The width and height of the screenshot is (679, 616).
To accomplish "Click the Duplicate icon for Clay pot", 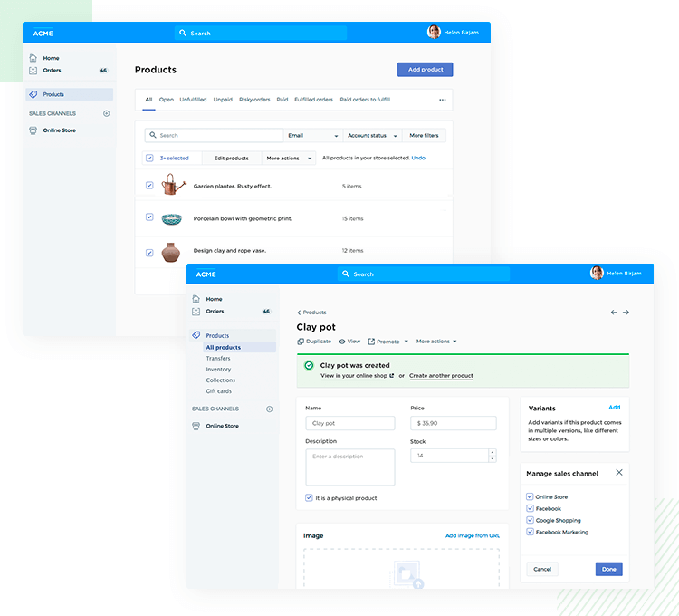I will [x=301, y=342].
